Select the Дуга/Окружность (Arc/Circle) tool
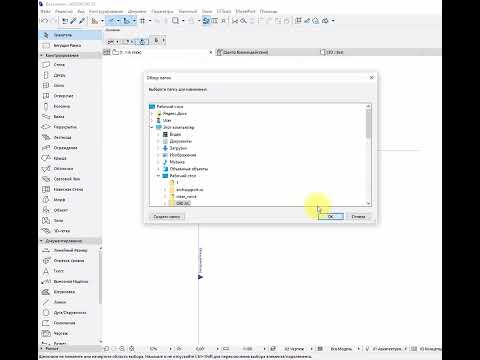 click(69, 312)
